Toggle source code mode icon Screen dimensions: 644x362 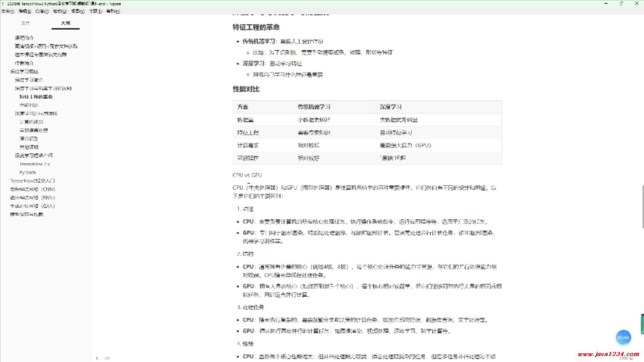107,358
